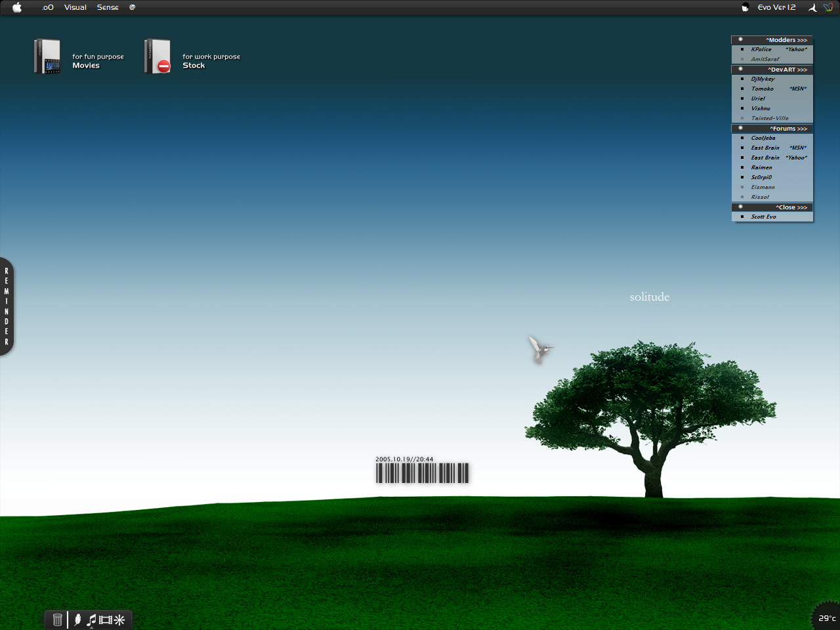Viewport: 840px width, 630px height.
Task: Click the status bullet beside Uriel
Action: click(x=742, y=98)
